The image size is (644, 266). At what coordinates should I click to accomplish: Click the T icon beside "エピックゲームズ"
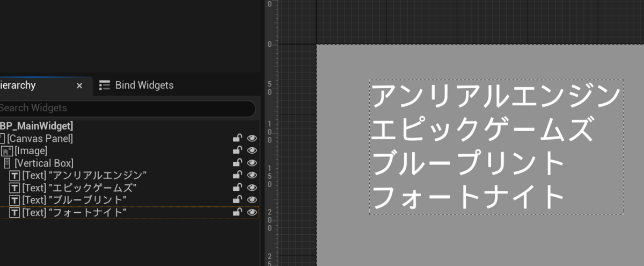pyautogui.click(x=15, y=188)
